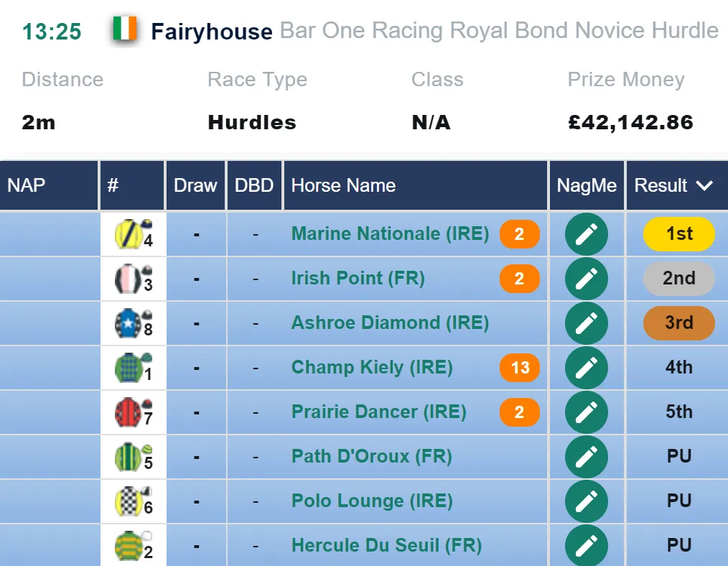This screenshot has height=566, width=728.
Task: Click the Irish flag icon beside Fairyhouse
Action: [x=125, y=29]
